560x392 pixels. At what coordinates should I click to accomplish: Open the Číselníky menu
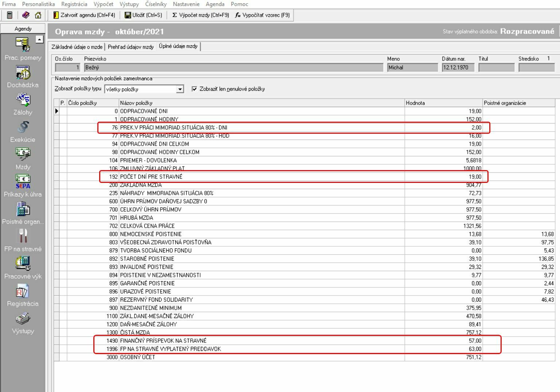156,4
